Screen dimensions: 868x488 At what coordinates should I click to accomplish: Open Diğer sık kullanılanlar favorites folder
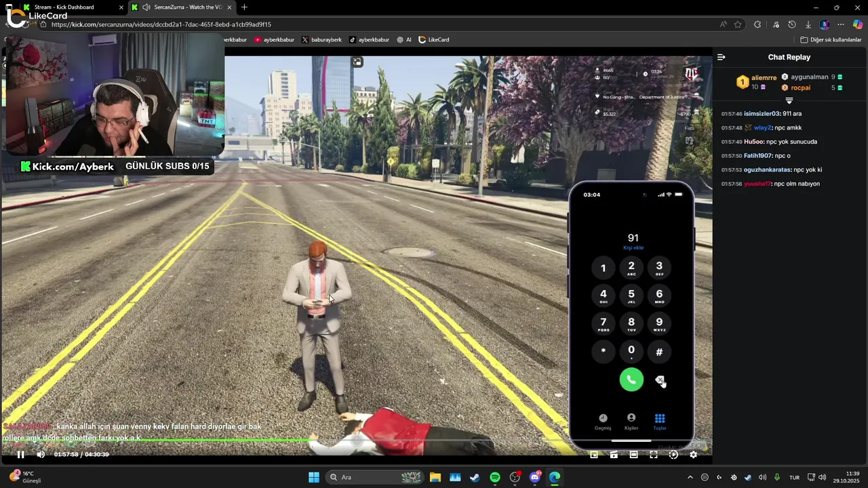coord(831,40)
